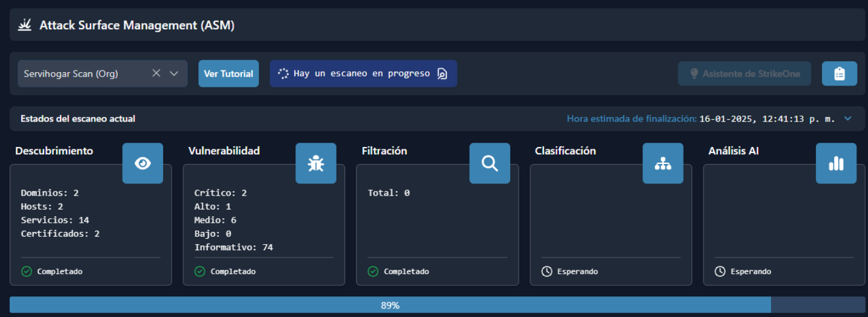Image resolution: width=868 pixels, height=317 pixels.
Task: Click Dominios: 2
Action: click(x=50, y=193)
